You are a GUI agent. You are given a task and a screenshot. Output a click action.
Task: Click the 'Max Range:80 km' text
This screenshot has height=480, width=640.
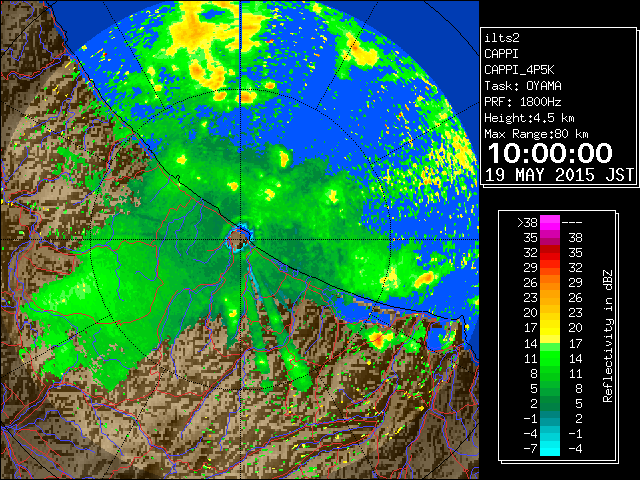click(x=536, y=134)
